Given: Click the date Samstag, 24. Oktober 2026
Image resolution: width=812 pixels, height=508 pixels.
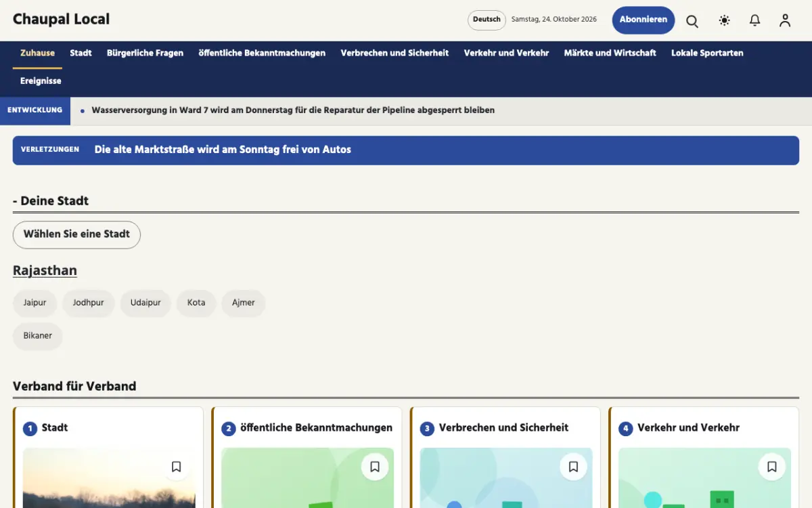Looking at the screenshot, I should (554, 20).
